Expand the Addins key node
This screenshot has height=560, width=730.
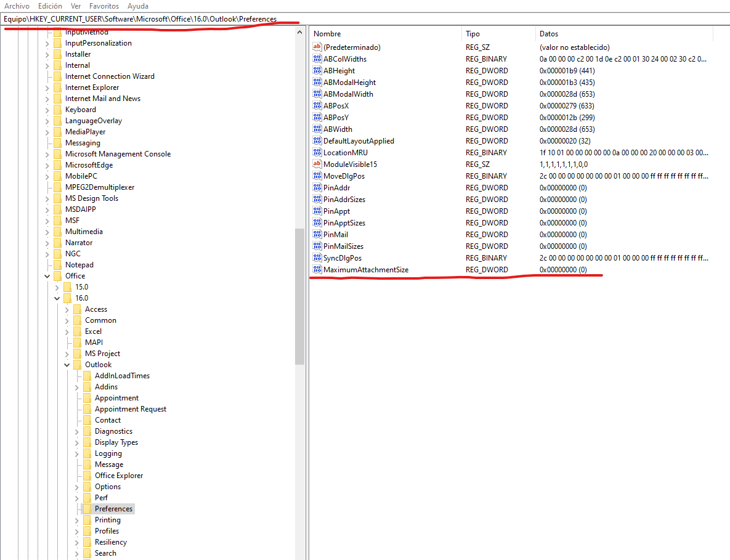77,388
